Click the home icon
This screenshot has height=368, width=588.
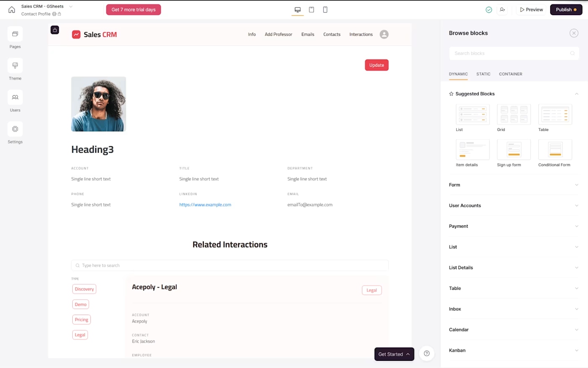tap(12, 10)
